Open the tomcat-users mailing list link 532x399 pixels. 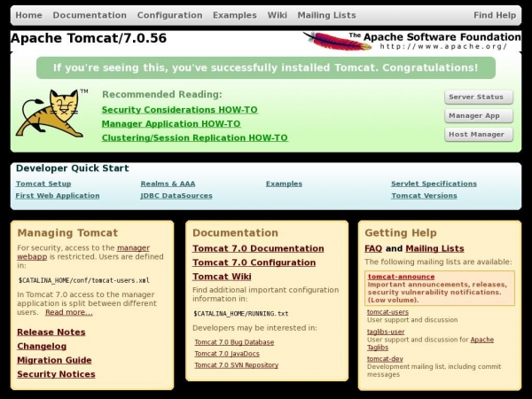387,312
